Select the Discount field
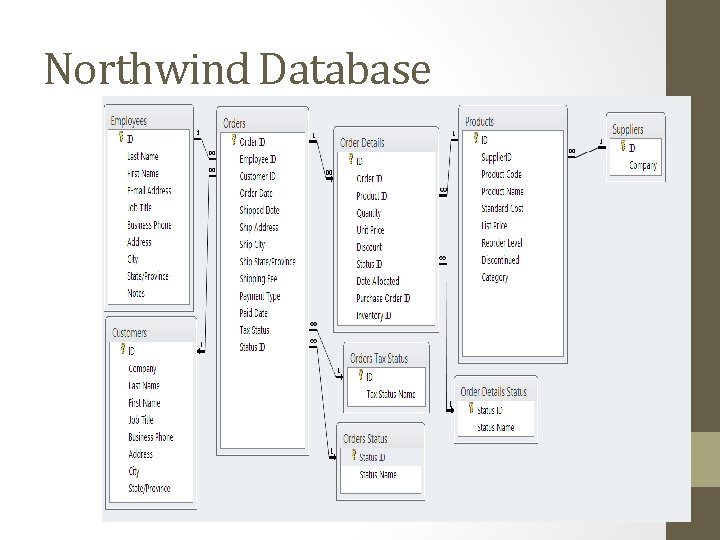The image size is (720, 540). coord(369,248)
